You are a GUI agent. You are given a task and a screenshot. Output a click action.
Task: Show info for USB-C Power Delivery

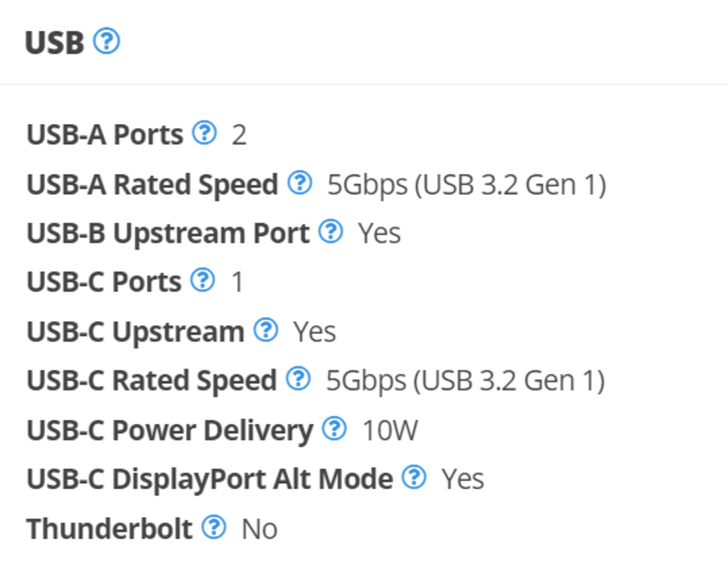point(334,429)
